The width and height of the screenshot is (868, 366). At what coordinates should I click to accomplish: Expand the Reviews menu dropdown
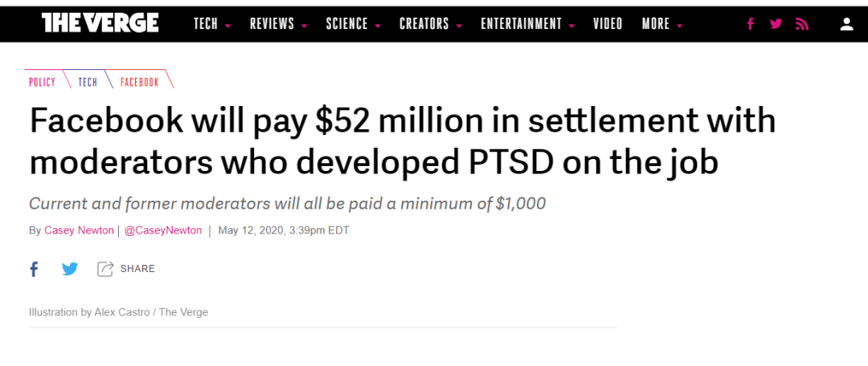point(278,24)
